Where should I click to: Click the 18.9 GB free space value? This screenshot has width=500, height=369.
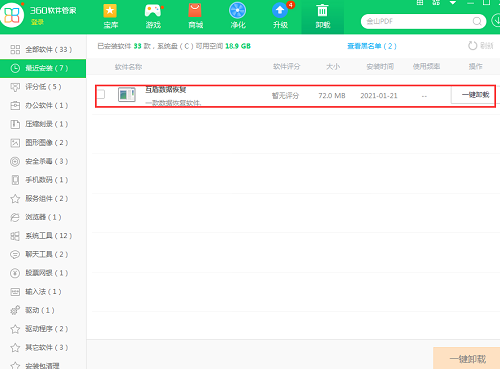pos(238,46)
